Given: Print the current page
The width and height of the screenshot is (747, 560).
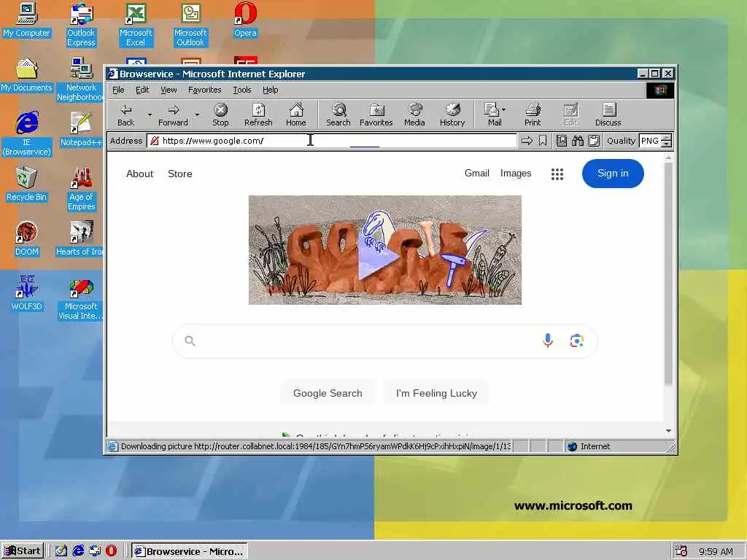Looking at the screenshot, I should 533,115.
